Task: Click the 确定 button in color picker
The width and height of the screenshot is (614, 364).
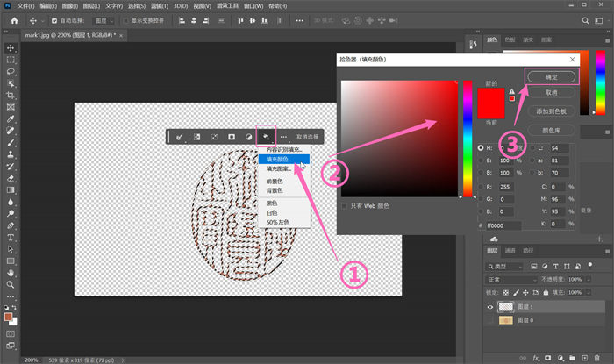Action: click(550, 77)
